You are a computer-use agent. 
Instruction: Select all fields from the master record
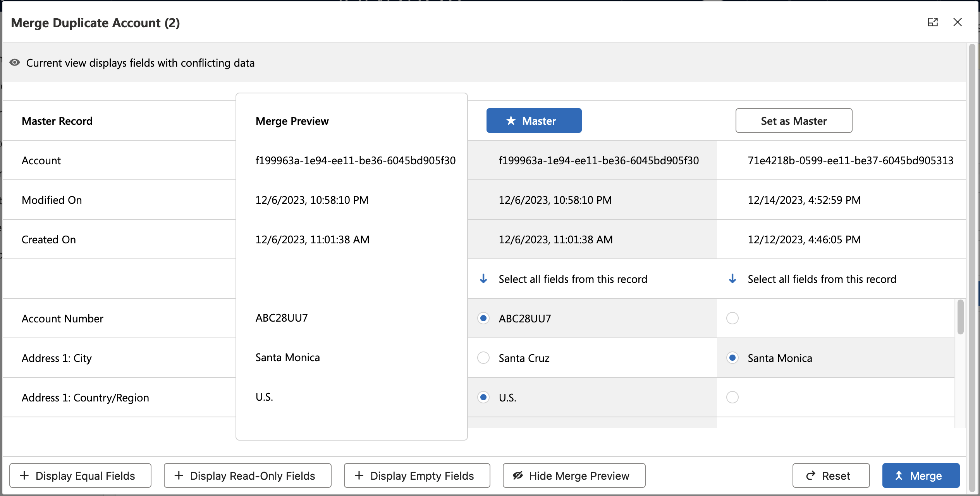573,279
